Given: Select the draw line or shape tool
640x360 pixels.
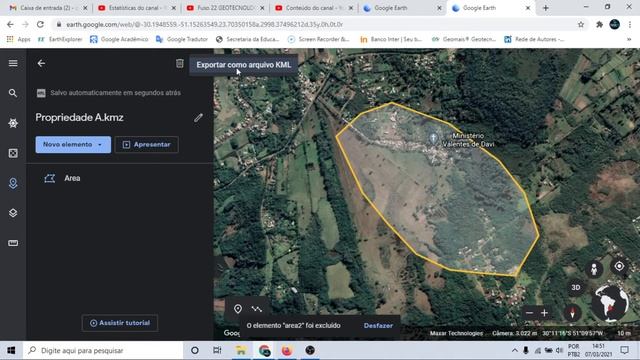Looking at the screenshot, I should click(x=257, y=309).
